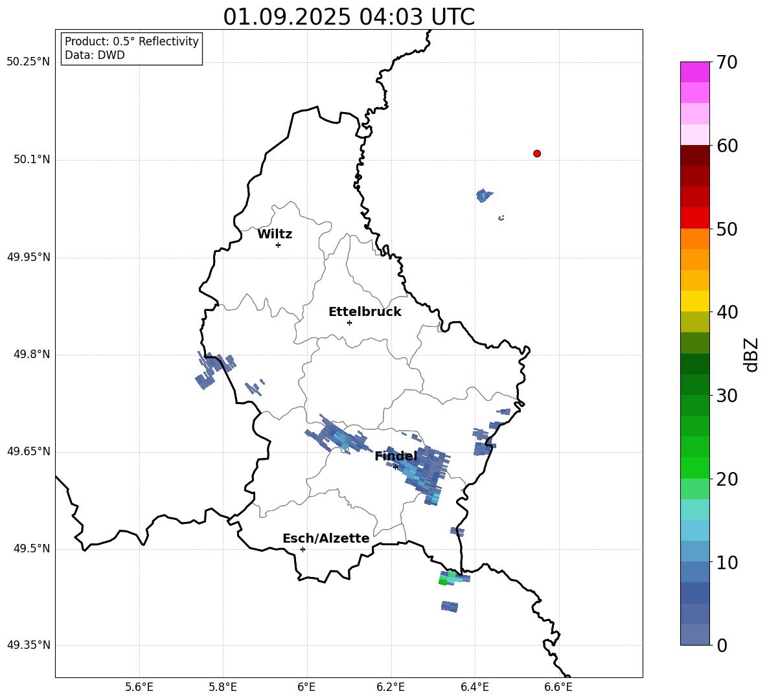767x700 pixels.
Task: Click the 49.95°N latitude label
Action: coord(29,257)
